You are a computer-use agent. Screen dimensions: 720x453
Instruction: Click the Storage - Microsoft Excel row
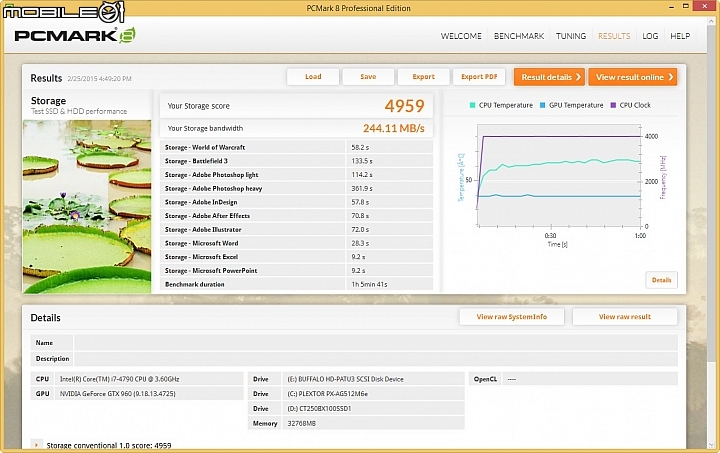(x=296, y=257)
